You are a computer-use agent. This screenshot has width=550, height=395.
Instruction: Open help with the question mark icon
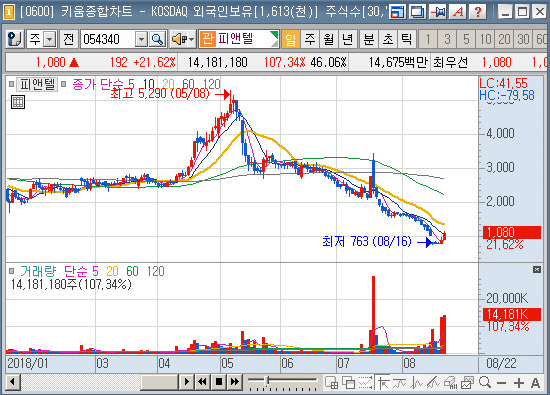(478, 12)
